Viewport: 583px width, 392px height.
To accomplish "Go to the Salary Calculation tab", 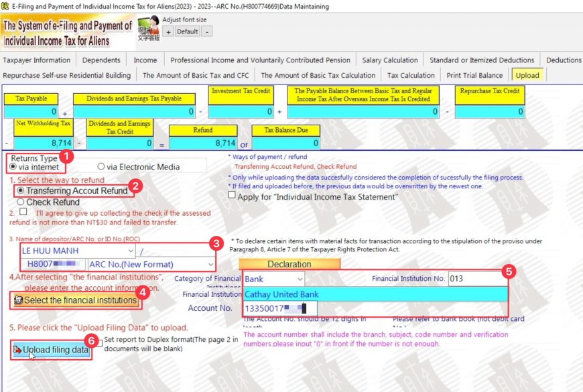I will (x=389, y=60).
